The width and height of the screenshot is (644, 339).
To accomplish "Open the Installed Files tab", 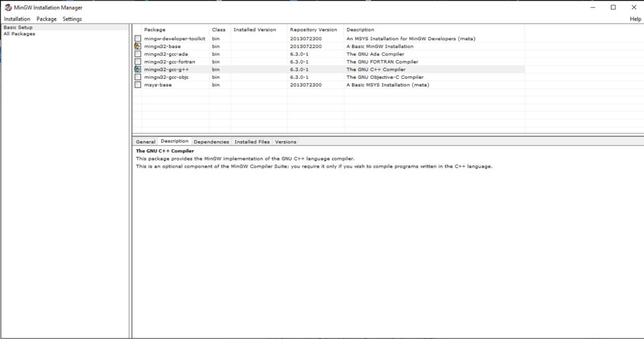I will 252,142.
